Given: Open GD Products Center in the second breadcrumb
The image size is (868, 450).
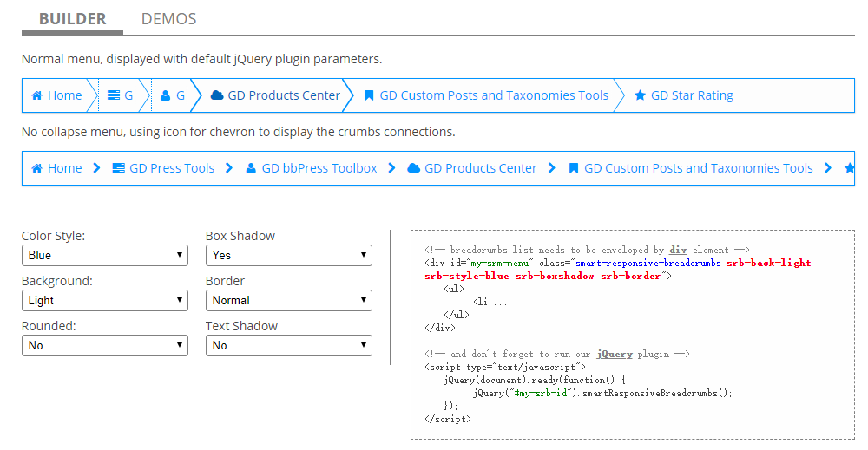Looking at the screenshot, I should tap(481, 168).
